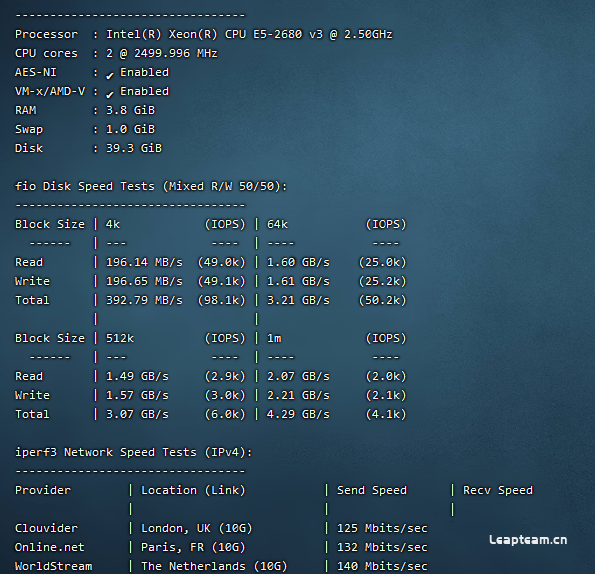Click the 4k block size column header
The image size is (595, 574).
tap(113, 224)
